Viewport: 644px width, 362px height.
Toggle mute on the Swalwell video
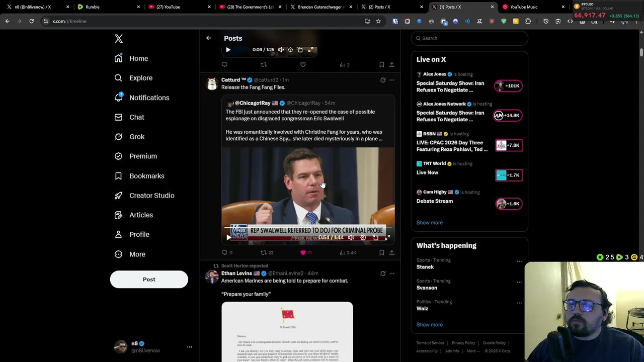click(351, 237)
